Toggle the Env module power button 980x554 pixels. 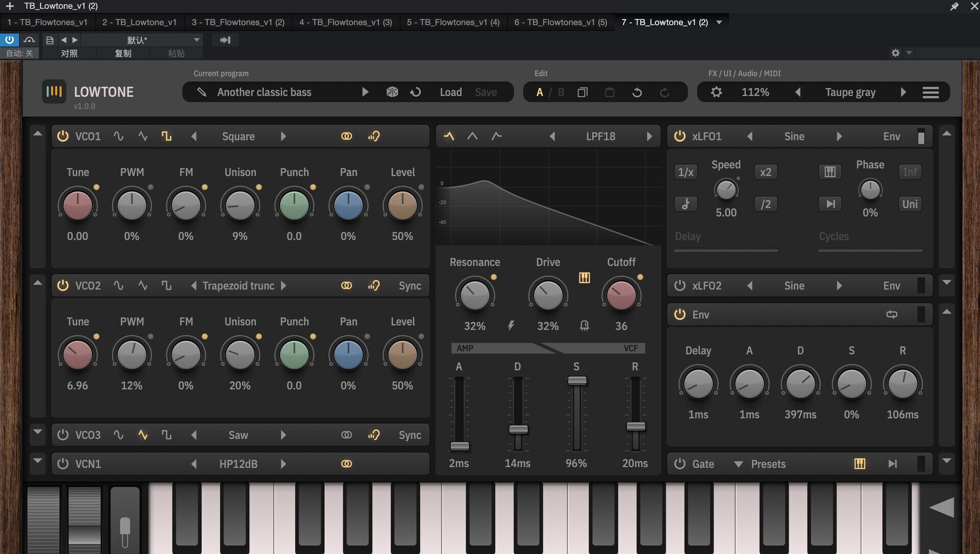[x=680, y=314]
